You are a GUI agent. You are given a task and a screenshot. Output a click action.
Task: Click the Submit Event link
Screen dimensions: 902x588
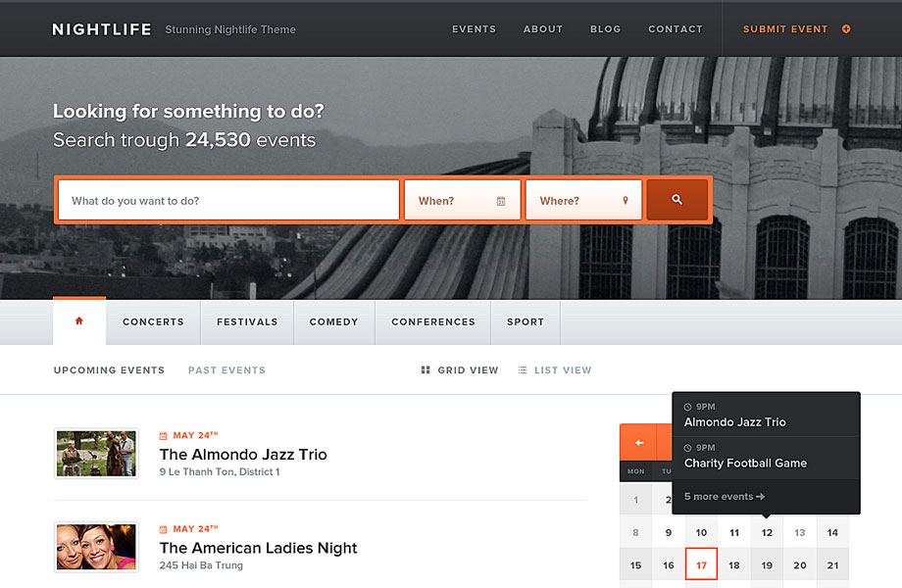click(784, 29)
